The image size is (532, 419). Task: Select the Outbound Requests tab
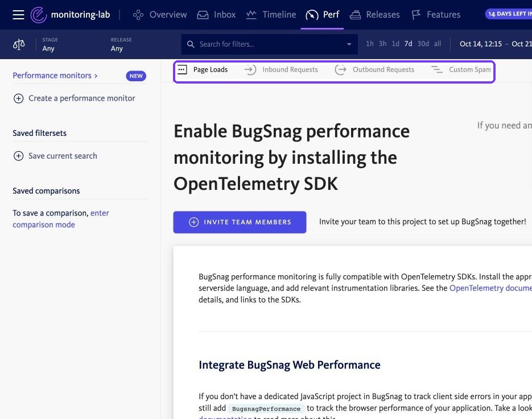(383, 69)
